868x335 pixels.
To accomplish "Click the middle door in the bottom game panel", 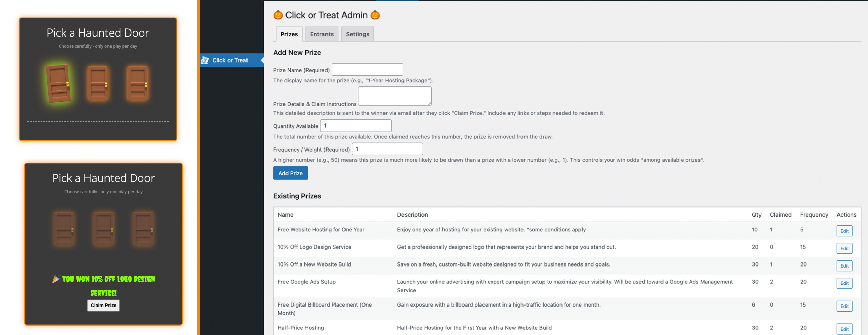I will click(x=103, y=229).
